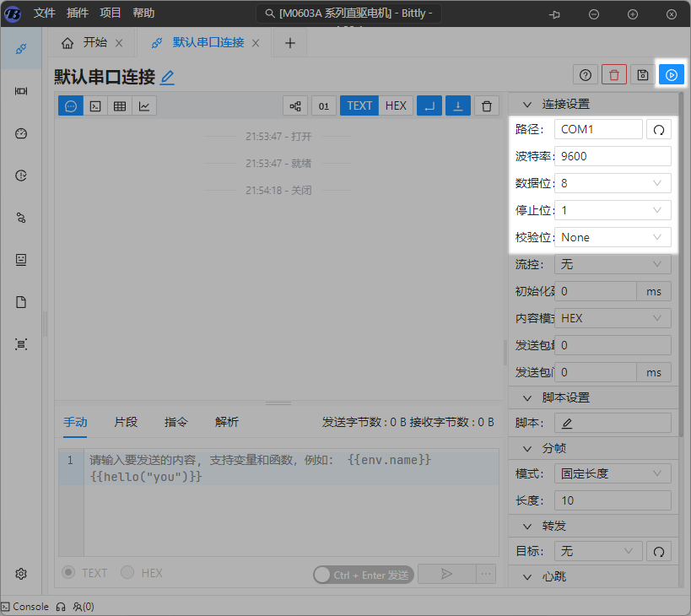Image resolution: width=691 pixels, height=616 pixels.
Task: Select the HEX send format radio
Action: (127, 573)
